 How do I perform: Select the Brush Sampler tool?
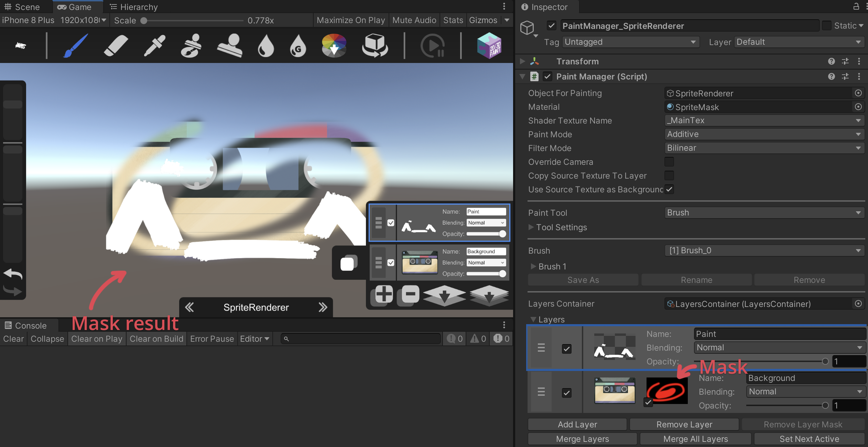click(191, 45)
